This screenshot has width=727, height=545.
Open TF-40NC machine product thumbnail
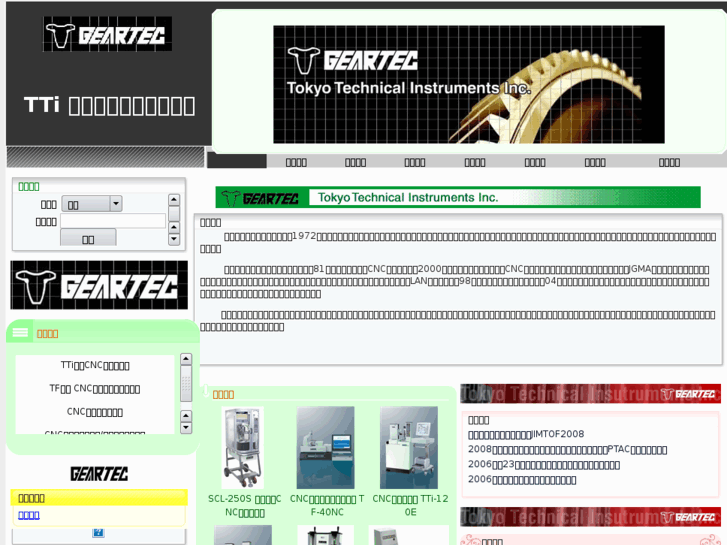click(x=325, y=448)
